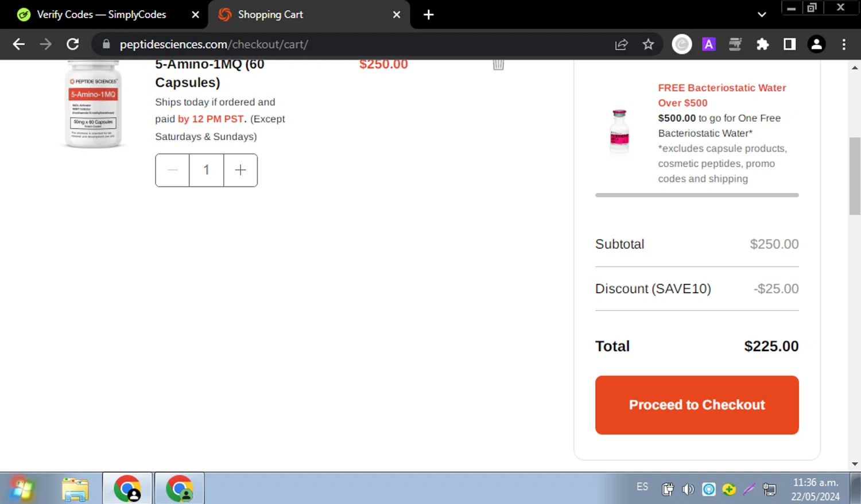Click the address bar URL

tap(214, 44)
